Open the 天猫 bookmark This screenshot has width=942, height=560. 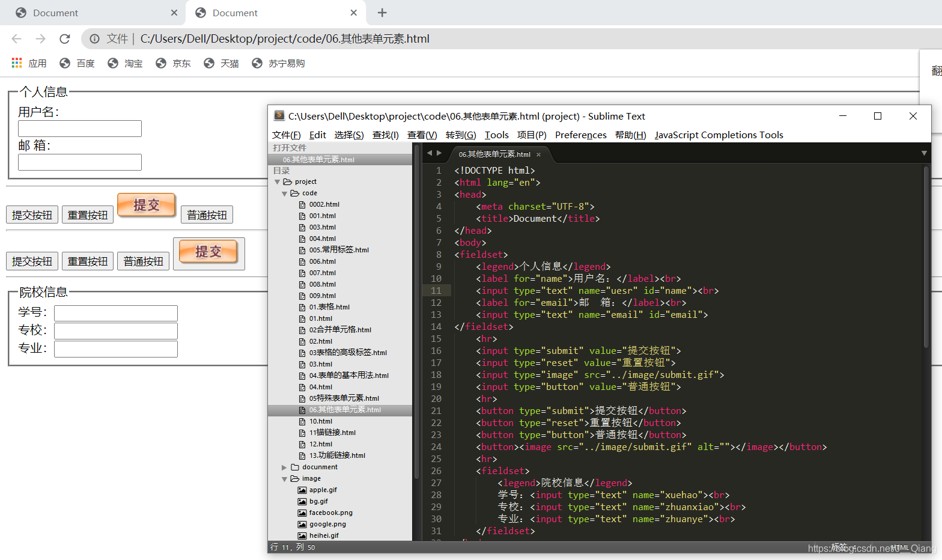(x=221, y=63)
